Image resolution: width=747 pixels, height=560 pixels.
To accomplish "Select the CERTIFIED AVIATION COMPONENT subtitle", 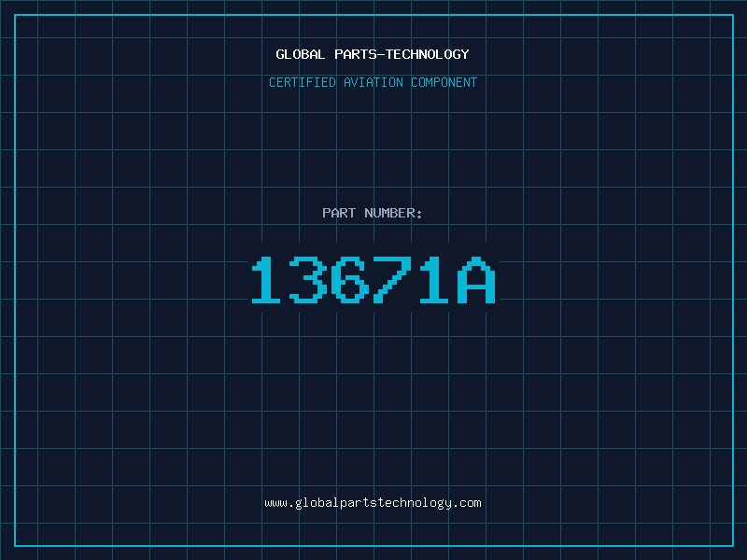I will 373,82.
